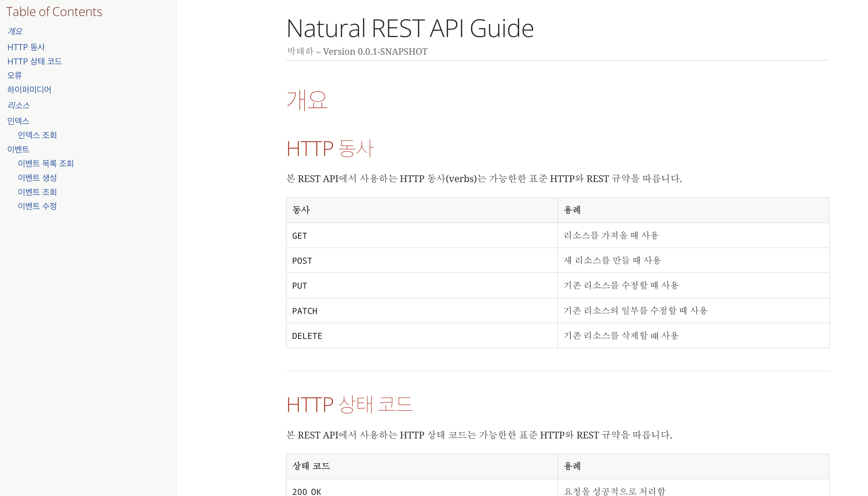Open the 인덱스 조회 sub-item link
Image resolution: width=868 pixels, height=496 pixels.
37,135
